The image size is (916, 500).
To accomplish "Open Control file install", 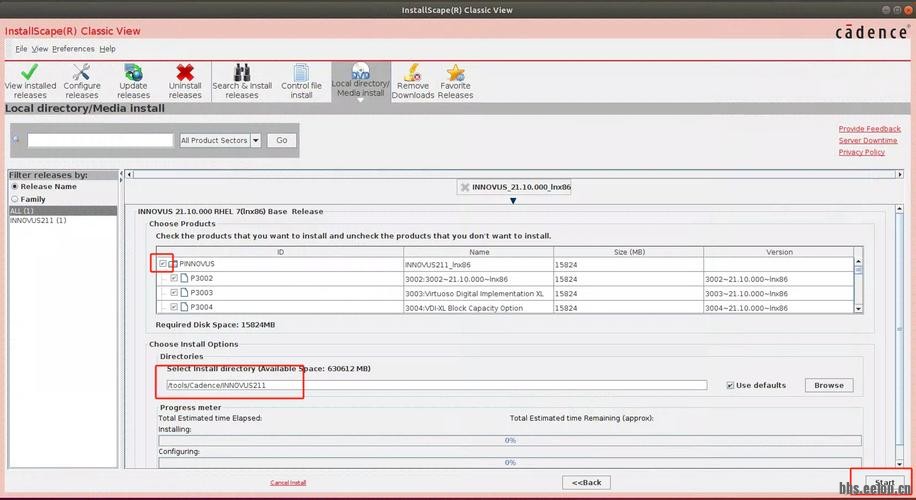I will [x=301, y=81].
